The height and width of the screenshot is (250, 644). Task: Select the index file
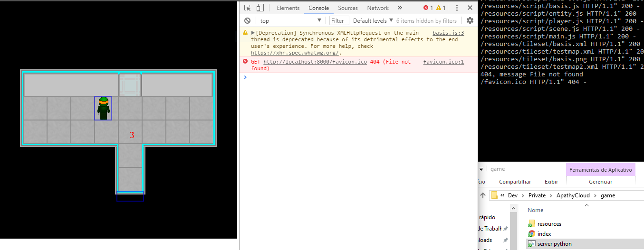coord(544,234)
